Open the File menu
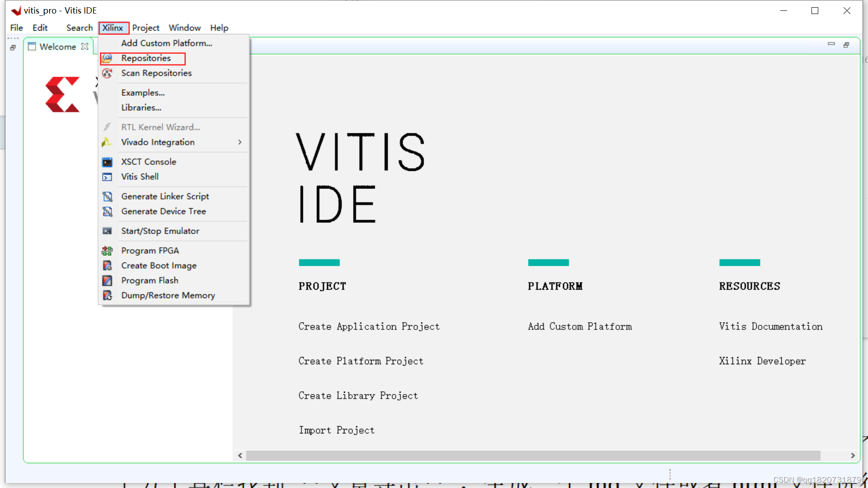 pyautogui.click(x=17, y=28)
